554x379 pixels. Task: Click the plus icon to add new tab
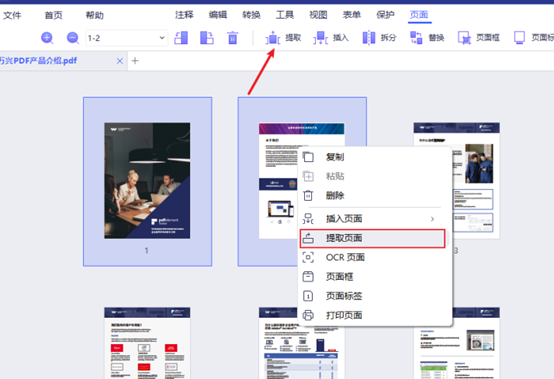coord(135,61)
